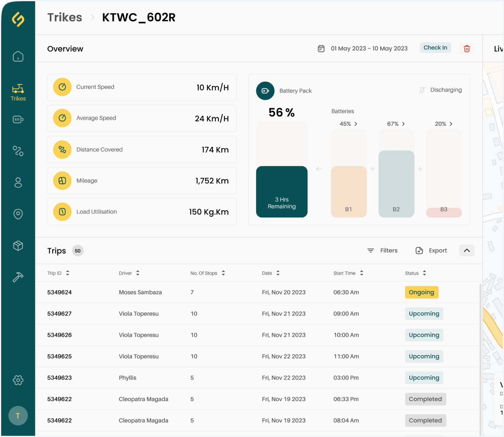Open the package box icon in sidebar
The height and width of the screenshot is (437, 504).
(18, 246)
